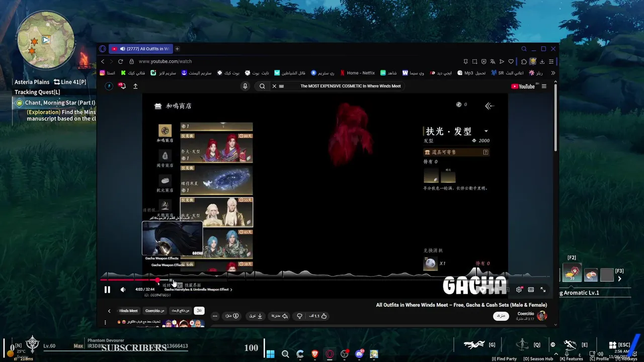644x362 pixels.
Task: Open the Home - Netflix bookmark
Action: 358,73
